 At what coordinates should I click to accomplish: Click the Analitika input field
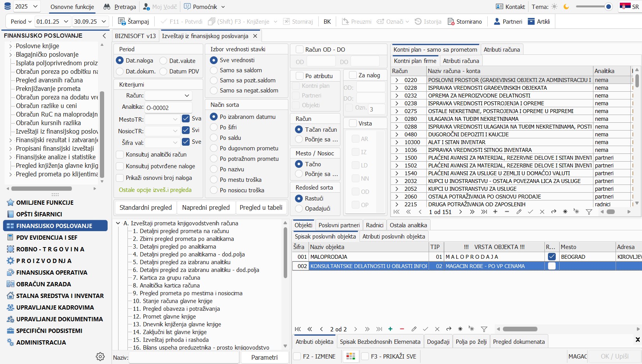[168, 108]
